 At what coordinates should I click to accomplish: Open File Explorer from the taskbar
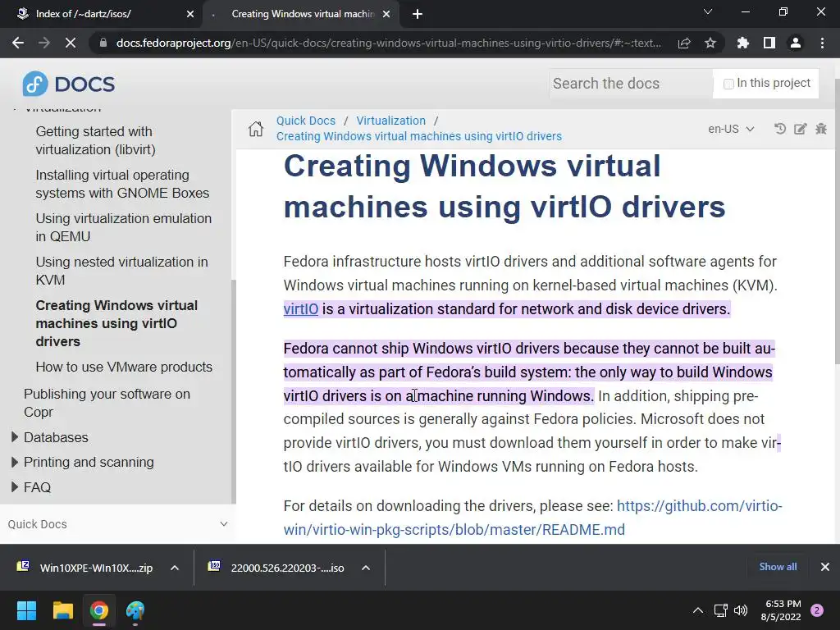coord(62,610)
